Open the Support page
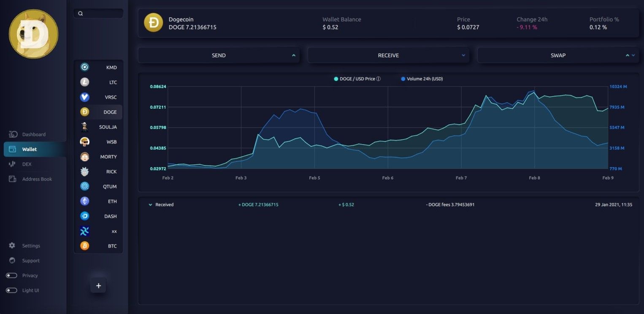 point(31,260)
